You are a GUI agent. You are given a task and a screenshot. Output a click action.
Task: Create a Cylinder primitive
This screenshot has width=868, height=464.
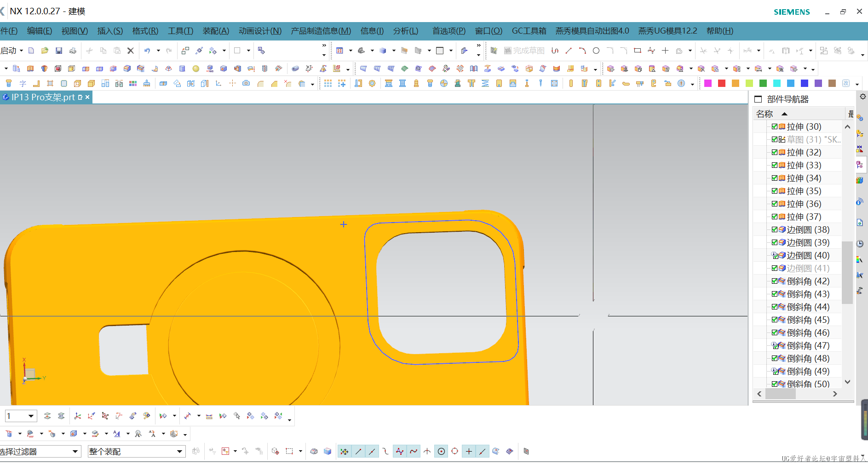(x=182, y=69)
